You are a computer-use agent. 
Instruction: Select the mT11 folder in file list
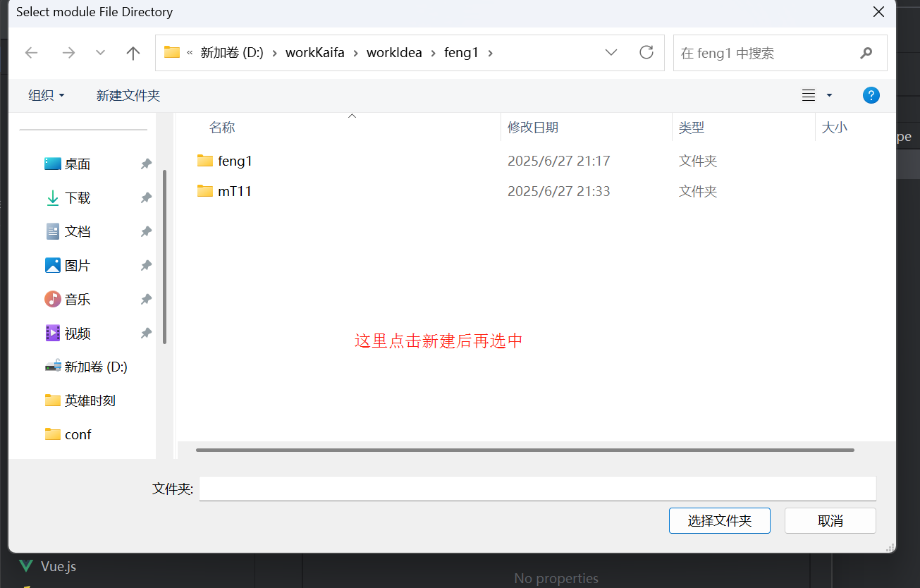pos(235,191)
